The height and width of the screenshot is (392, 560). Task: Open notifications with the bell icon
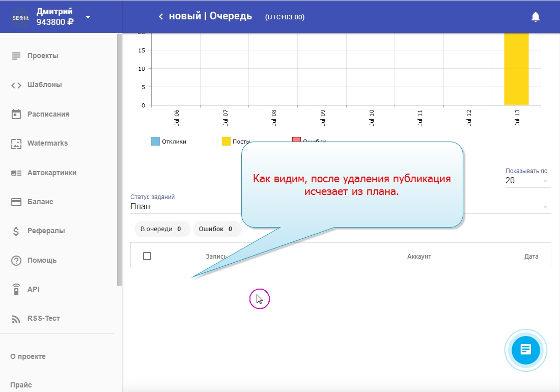535,17
